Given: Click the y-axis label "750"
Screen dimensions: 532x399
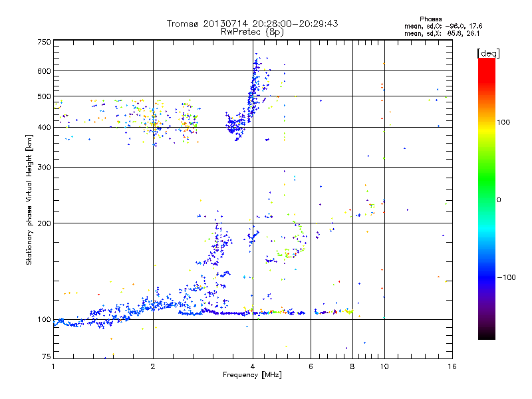Looking at the screenshot, I should 44,42.
